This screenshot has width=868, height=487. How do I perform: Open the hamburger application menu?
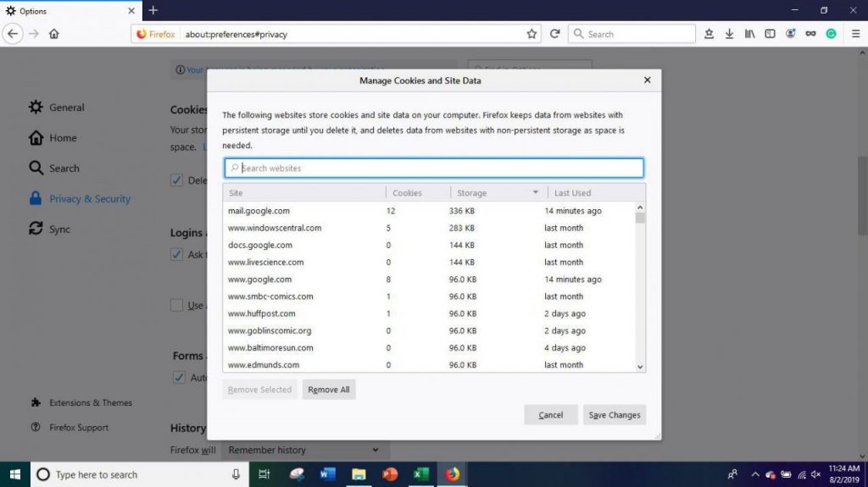(x=855, y=34)
